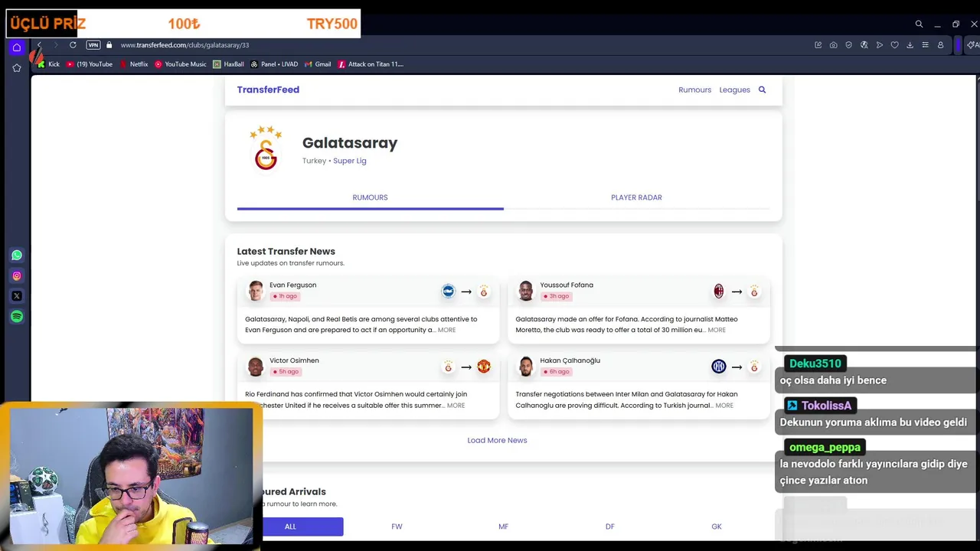Open the page translate icon
The width and height of the screenshot is (980, 551).
click(x=864, y=45)
